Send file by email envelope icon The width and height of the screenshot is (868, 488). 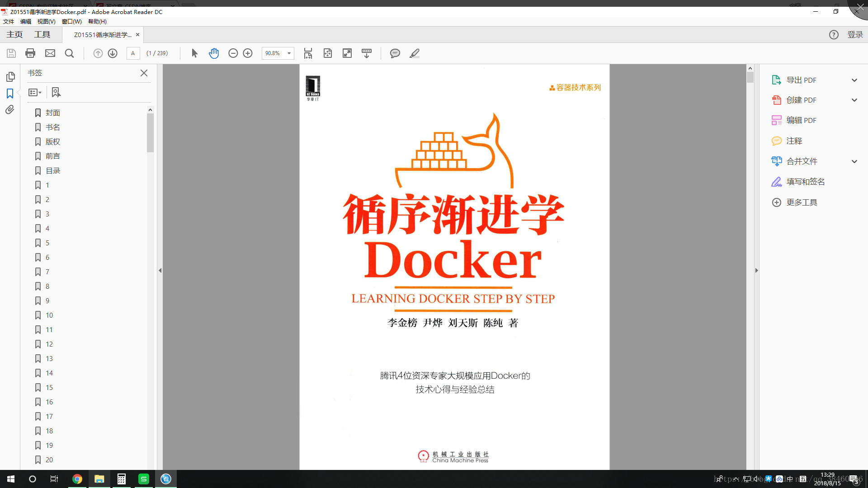click(x=50, y=53)
